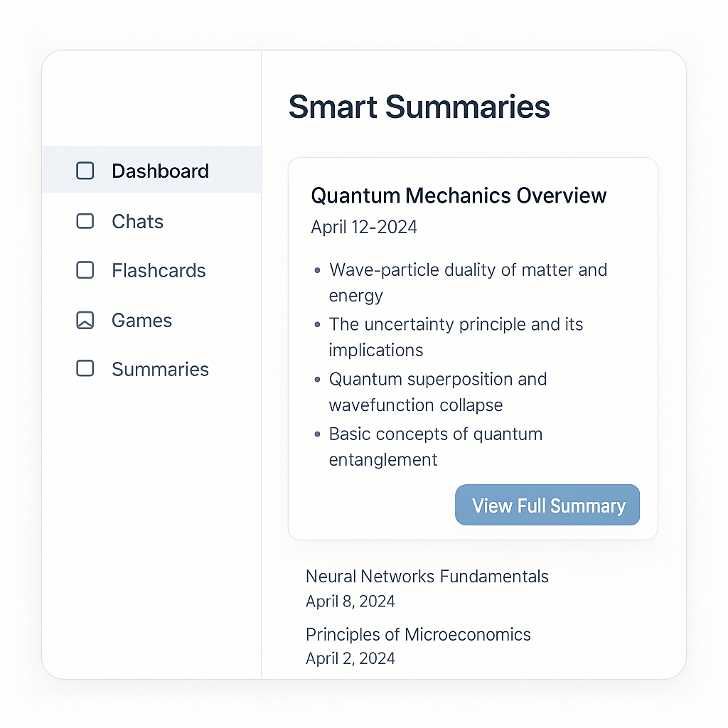Click the April 8, 2024 date entry
The image size is (728, 728).
[x=350, y=601]
